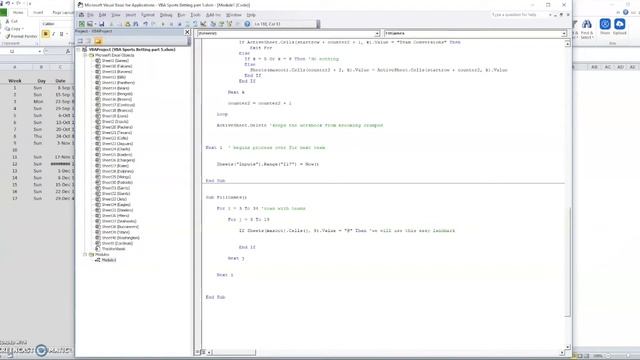Viewport: 640px width, 360px height.
Task: Click the Break icon in VBA toolbar
Action: [171, 24]
